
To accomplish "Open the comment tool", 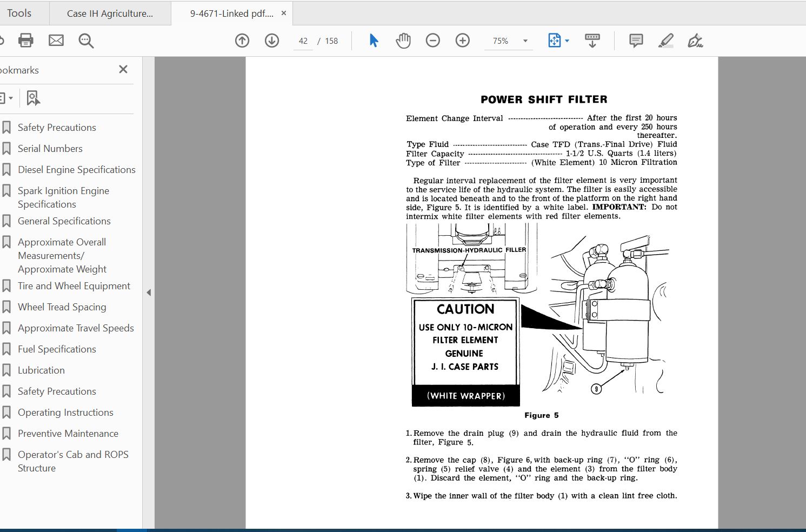I will coord(636,40).
